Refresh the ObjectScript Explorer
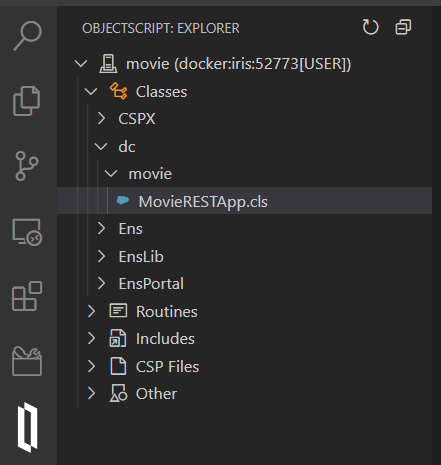The height and width of the screenshot is (465, 441). click(371, 27)
